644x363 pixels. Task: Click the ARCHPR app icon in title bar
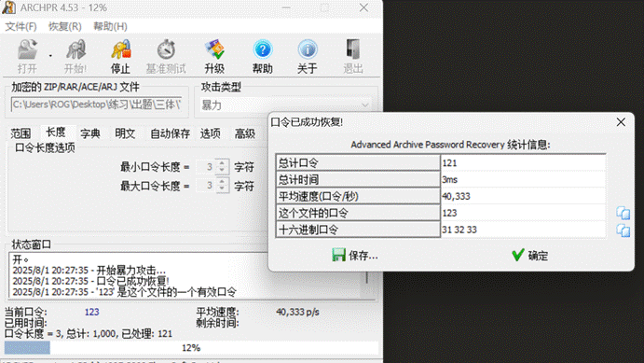(x=8, y=7)
